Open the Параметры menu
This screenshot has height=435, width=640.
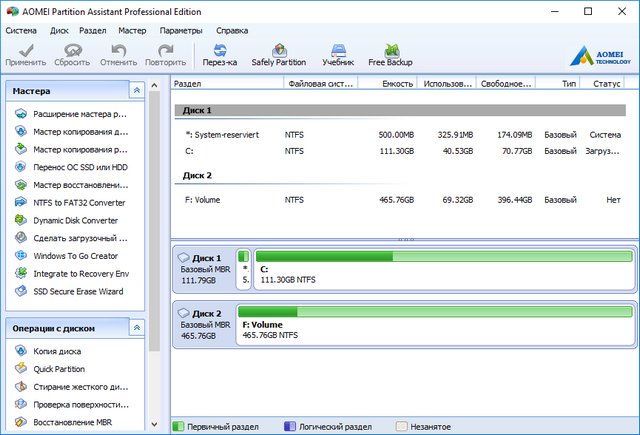pos(180,30)
